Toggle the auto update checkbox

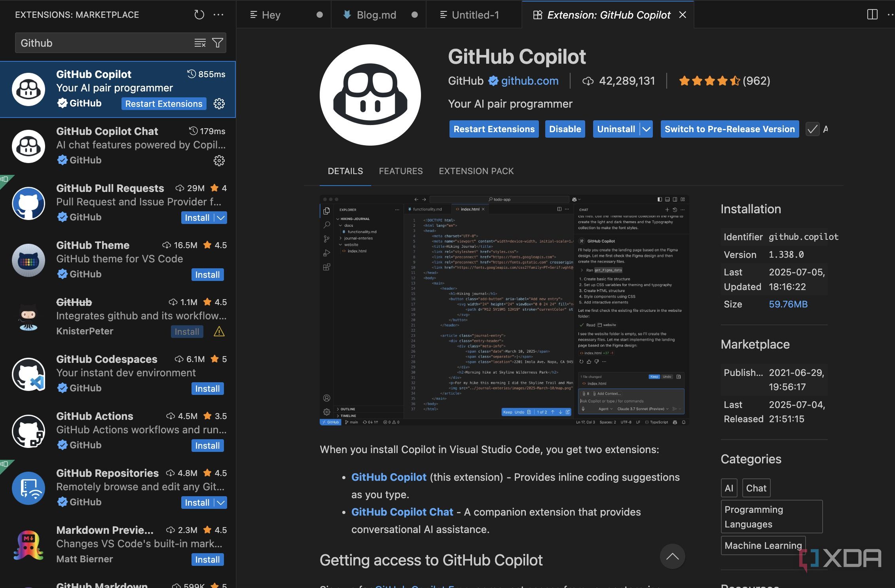coord(812,129)
